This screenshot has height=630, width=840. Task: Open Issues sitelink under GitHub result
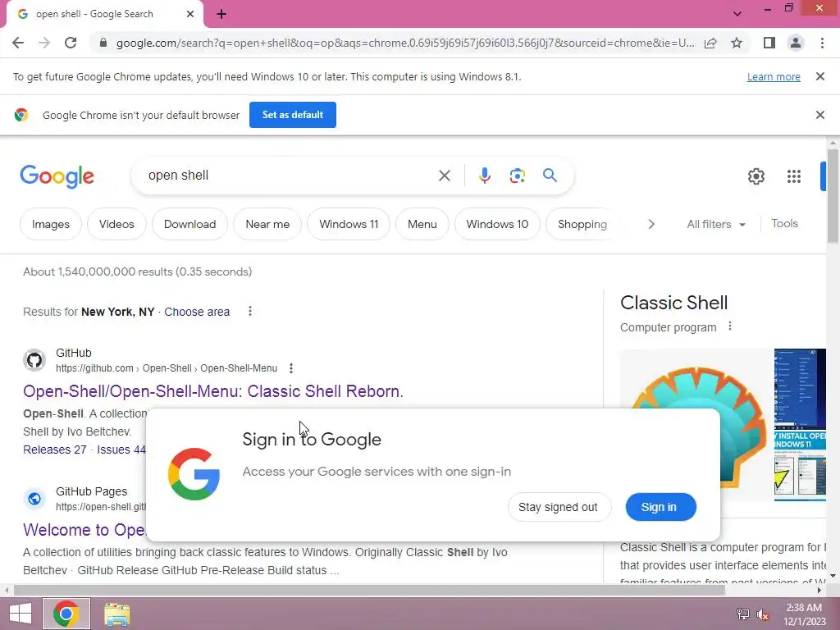tap(121, 450)
